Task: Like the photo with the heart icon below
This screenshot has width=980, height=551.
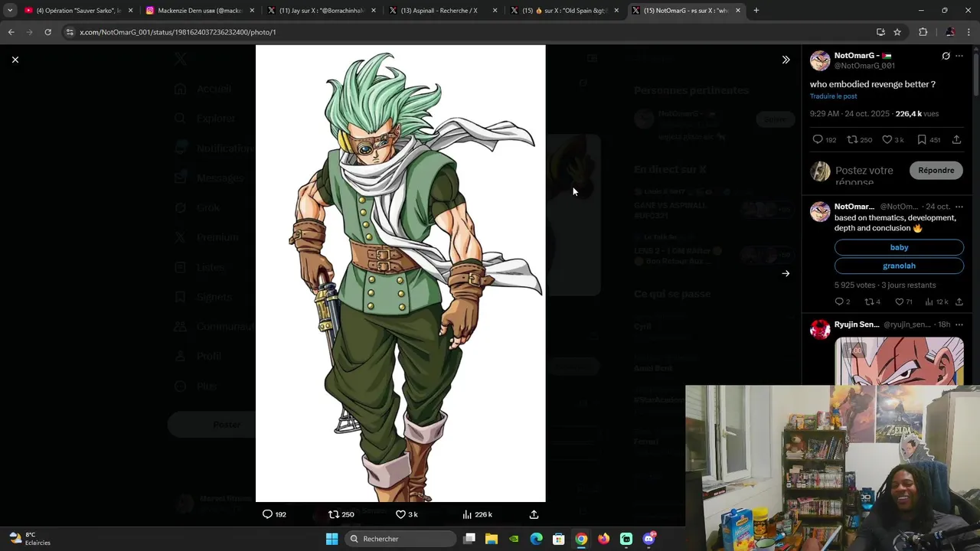Action: pyautogui.click(x=400, y=514)
